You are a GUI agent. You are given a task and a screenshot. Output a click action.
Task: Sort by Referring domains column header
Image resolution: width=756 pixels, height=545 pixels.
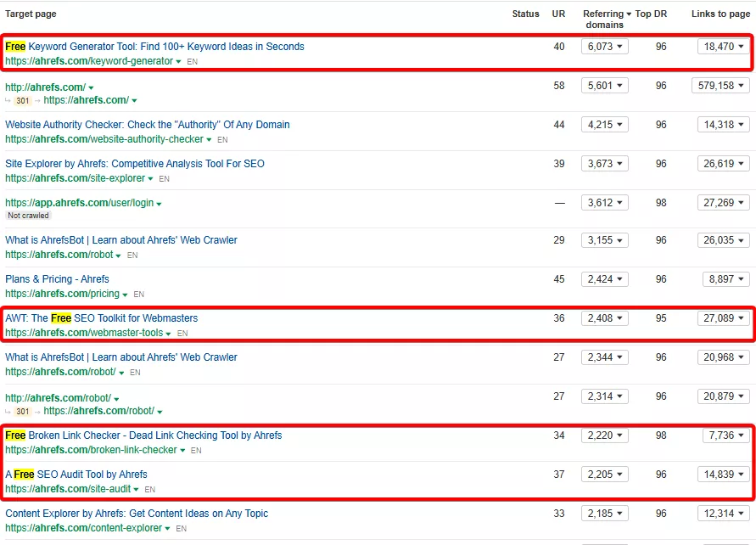607,20
